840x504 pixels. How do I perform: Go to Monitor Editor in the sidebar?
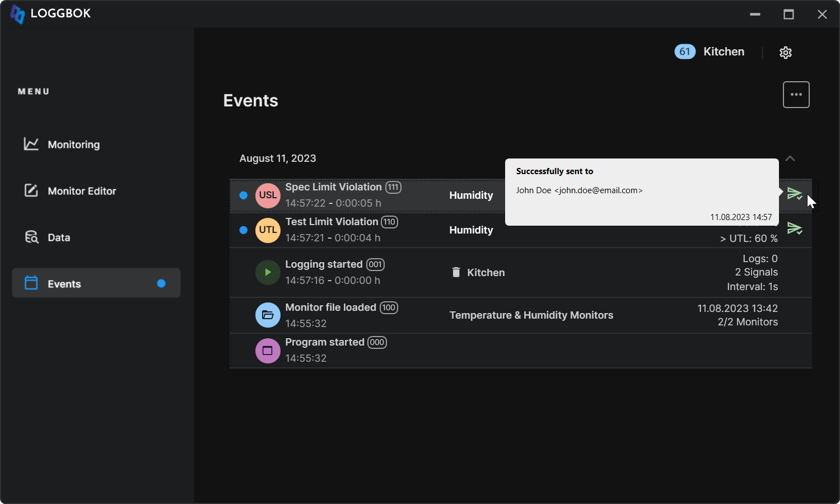click(82, 191)
